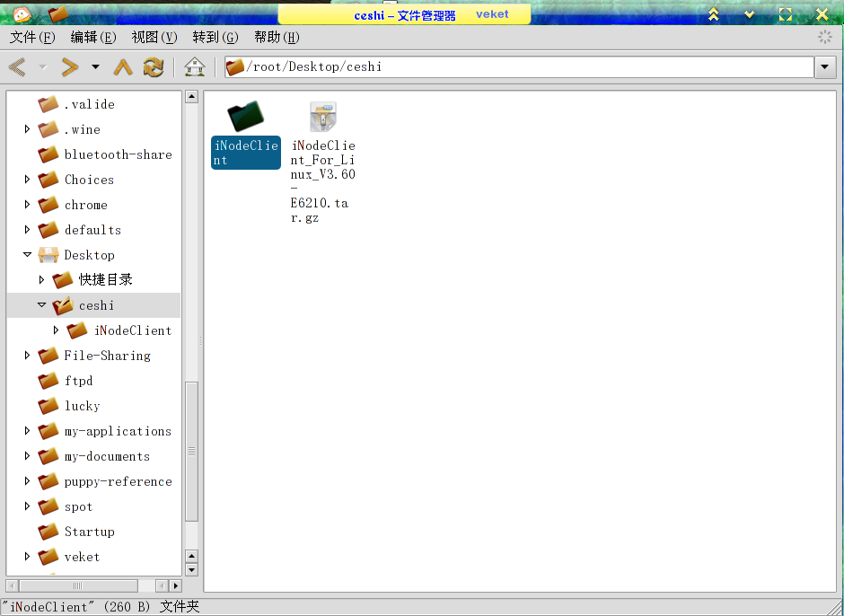Click the my-documents folder icon

pyautogui.click(x=48, y=456)
